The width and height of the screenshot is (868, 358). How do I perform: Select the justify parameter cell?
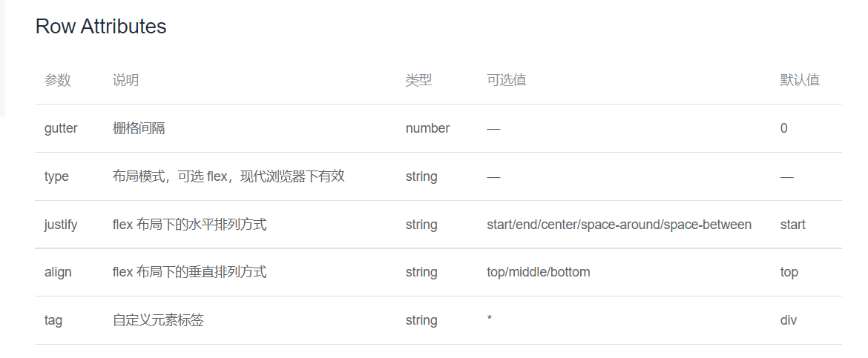61,225
